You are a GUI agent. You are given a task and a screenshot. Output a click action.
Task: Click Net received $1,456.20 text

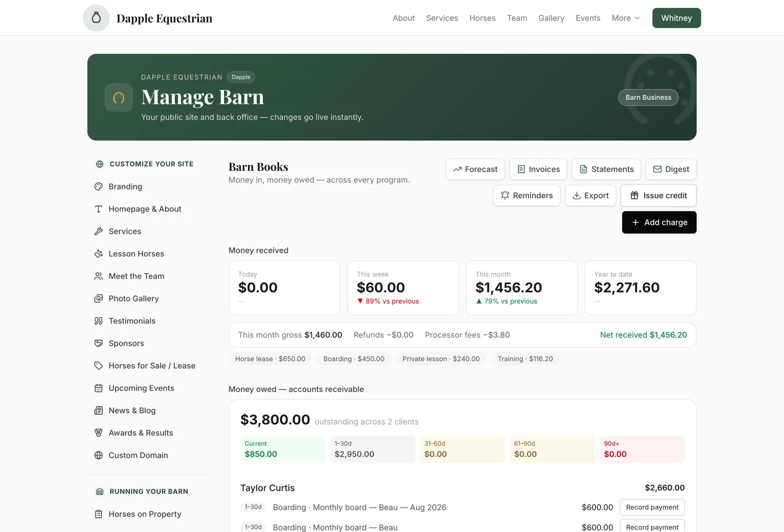point(643,335)
